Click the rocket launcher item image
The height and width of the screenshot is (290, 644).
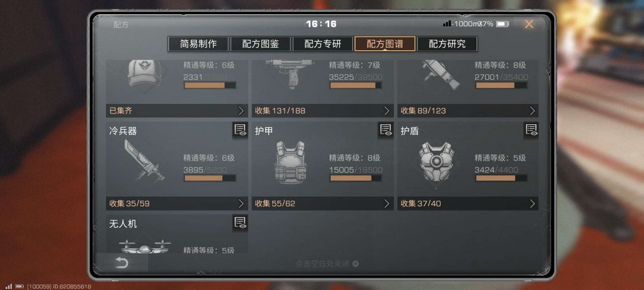(441, 75)
